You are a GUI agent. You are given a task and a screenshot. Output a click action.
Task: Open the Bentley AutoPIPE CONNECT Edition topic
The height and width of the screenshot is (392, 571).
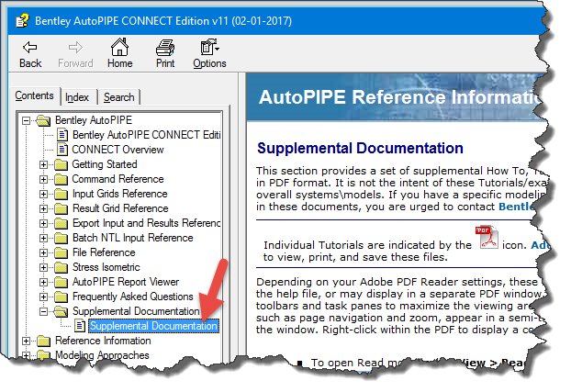[x=146, y=135]
